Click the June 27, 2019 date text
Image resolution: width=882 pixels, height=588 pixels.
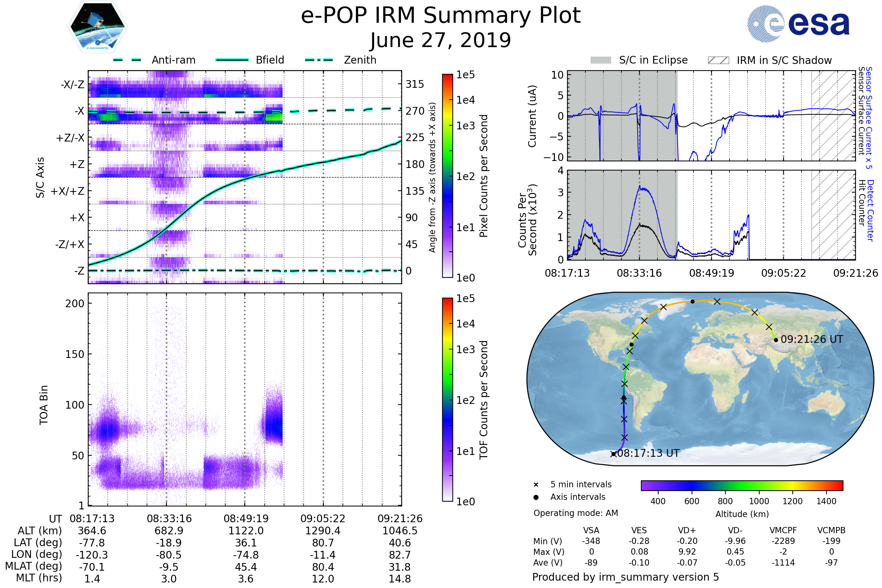click(441, 40)
